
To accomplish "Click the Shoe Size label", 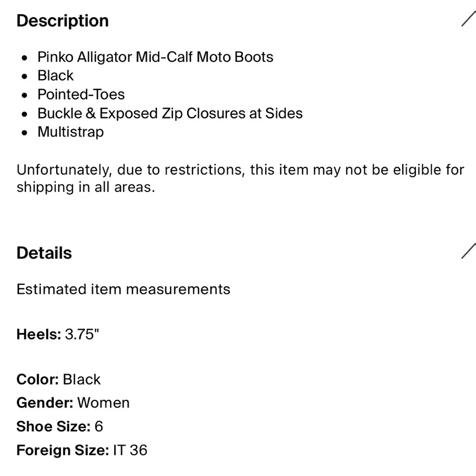I will 53,426.
